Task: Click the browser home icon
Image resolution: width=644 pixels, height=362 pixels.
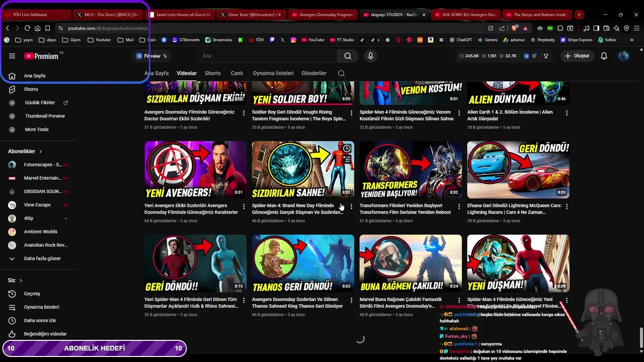Action: [x=37, y=28]
